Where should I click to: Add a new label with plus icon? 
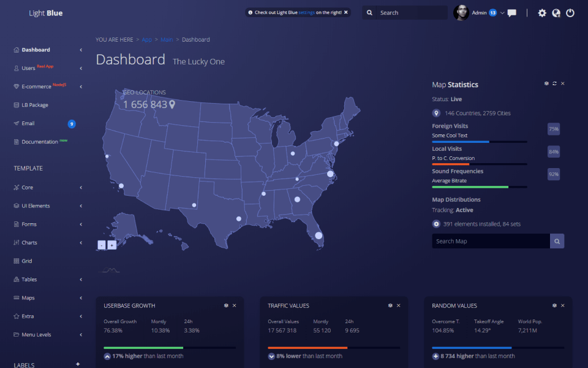(78, 364)
